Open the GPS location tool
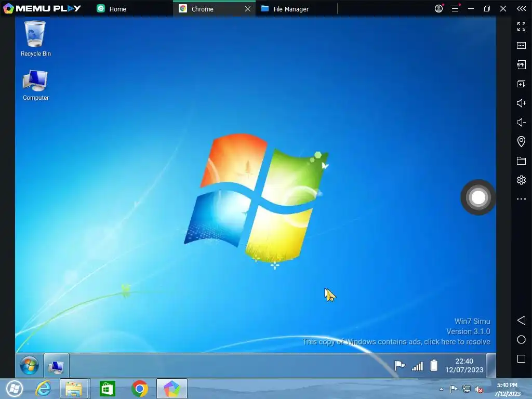Screen dimensions: 532x399 click(x=521, y=141)
